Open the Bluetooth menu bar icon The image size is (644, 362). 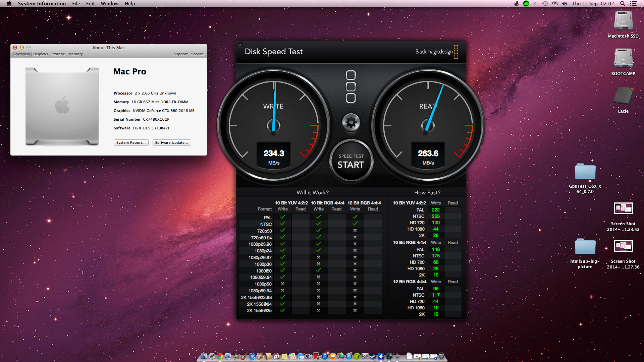point(535,3)
